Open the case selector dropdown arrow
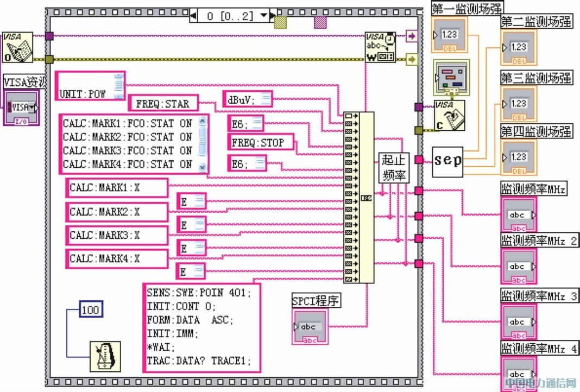The width and height of the screenshot is (580, 392). [263, 16]
